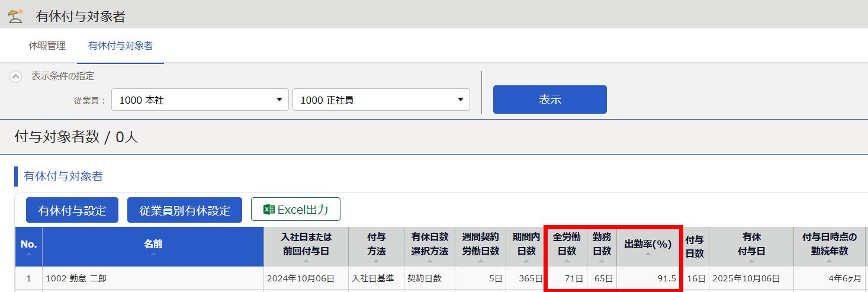Viewport: 868px width, 292px height.
Task: Export the list with Excel出力
Action: coord(295,209)
